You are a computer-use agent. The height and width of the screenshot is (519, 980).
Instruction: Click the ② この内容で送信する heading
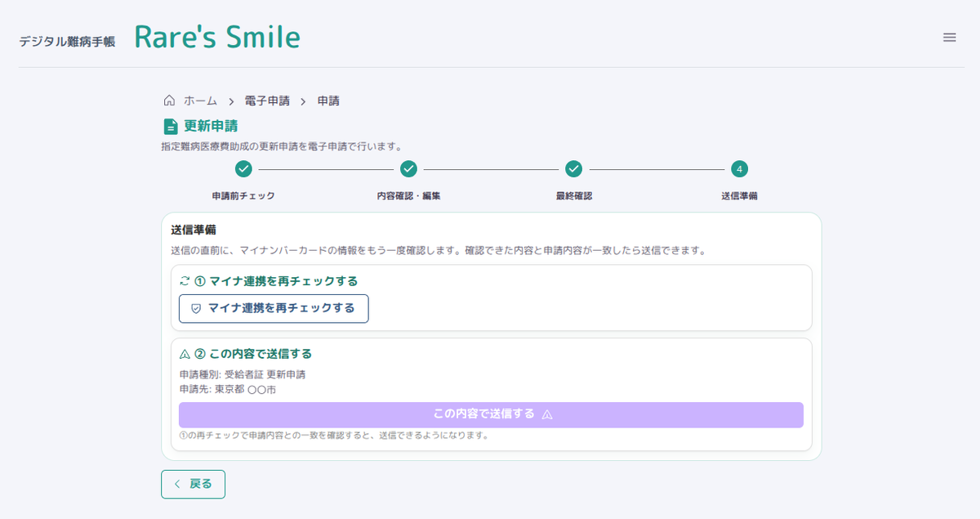tap(253, 354)
